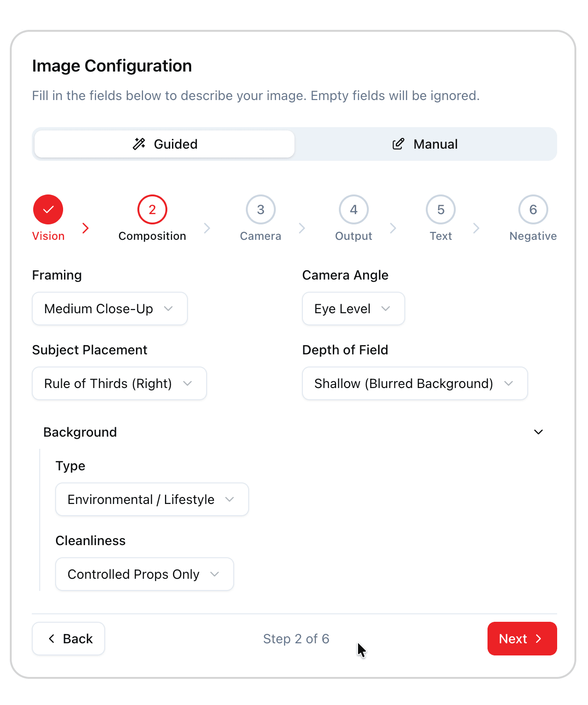This screenshot has width=588, height=705.
Task: Click the magic wand Guided icon
Action: click(139, 144)
